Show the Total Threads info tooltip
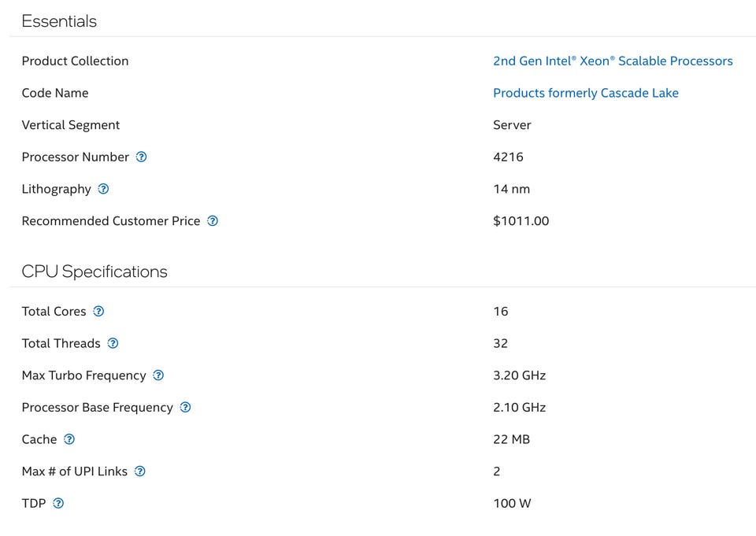756x536 pixels. coord(113,343)
